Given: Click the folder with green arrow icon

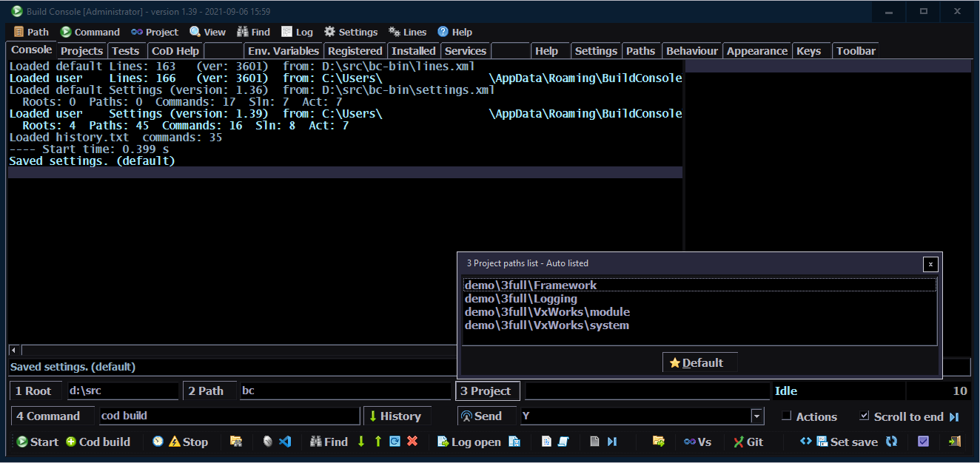Looking at the screenshot, I should [x=658, y=442].
